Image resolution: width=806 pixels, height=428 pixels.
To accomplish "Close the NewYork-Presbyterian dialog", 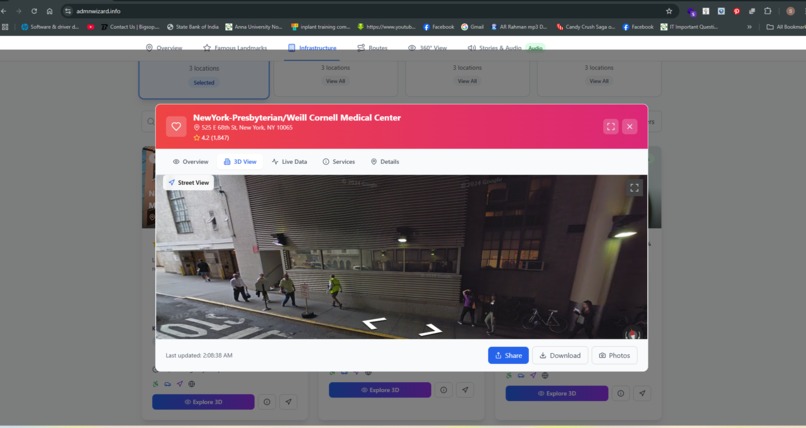I will [x=630, y=126].
